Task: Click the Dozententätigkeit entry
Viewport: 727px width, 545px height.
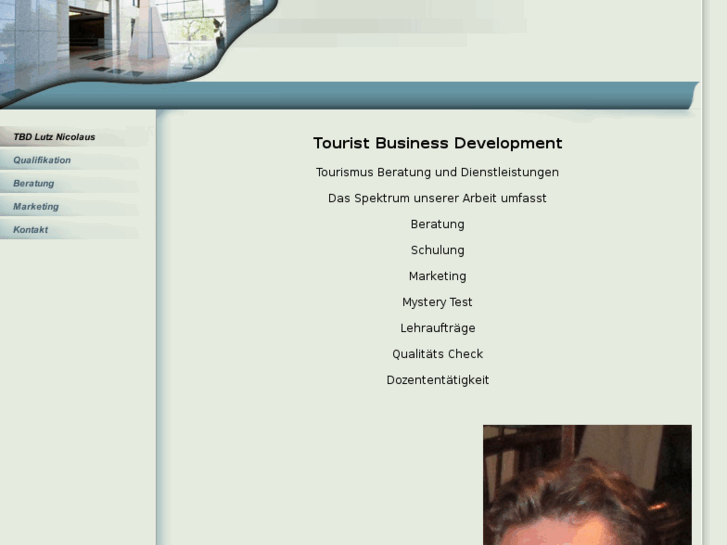Action: coord(437,380)
